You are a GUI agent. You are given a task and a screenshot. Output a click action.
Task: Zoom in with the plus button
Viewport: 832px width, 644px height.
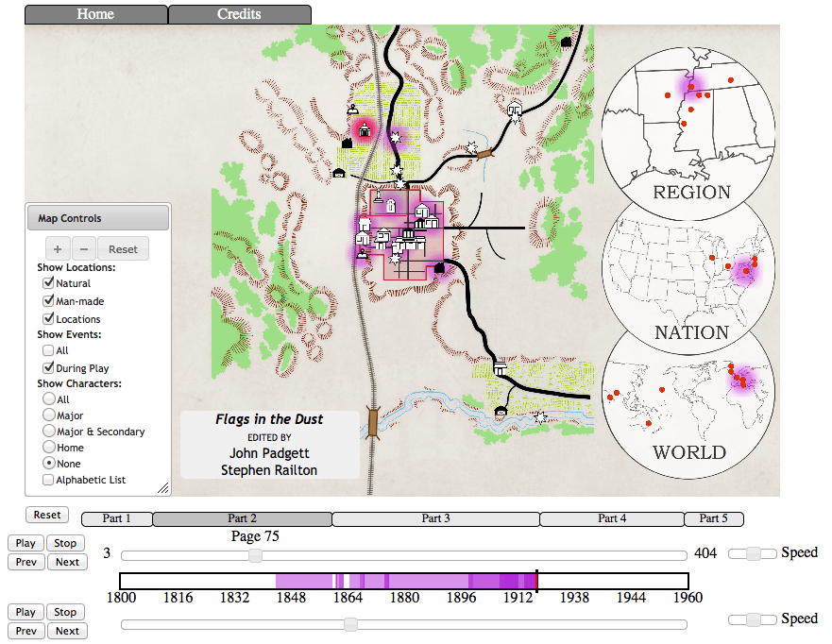point(58,249)
